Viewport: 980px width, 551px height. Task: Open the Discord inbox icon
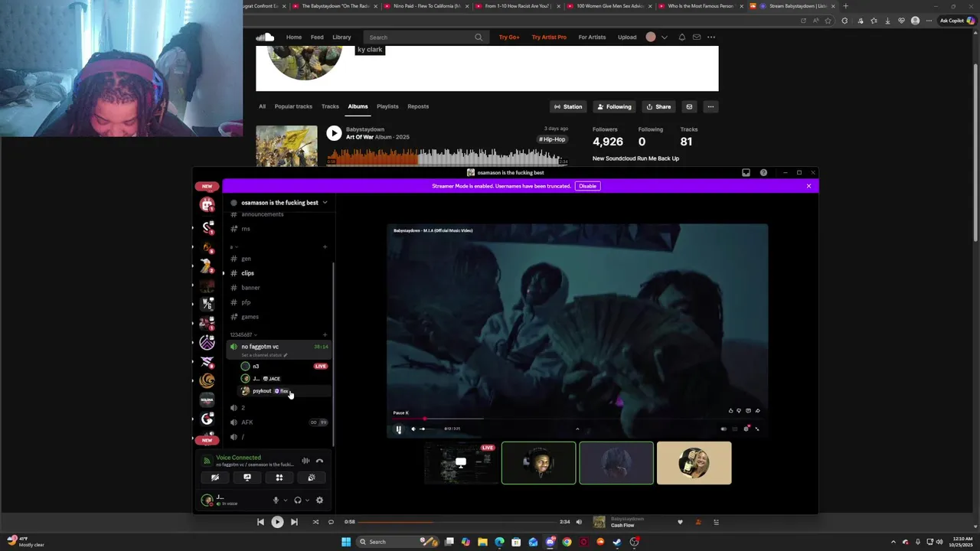(x=746, y=173)
